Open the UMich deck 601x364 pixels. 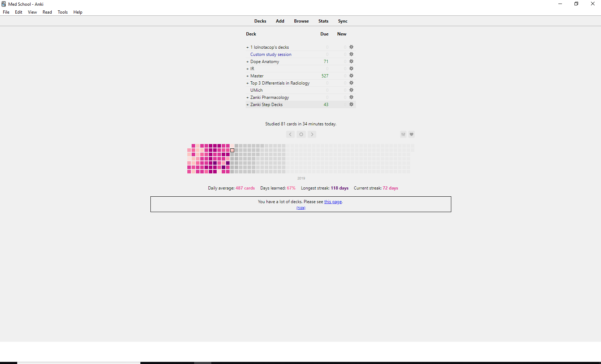(256, 90)
